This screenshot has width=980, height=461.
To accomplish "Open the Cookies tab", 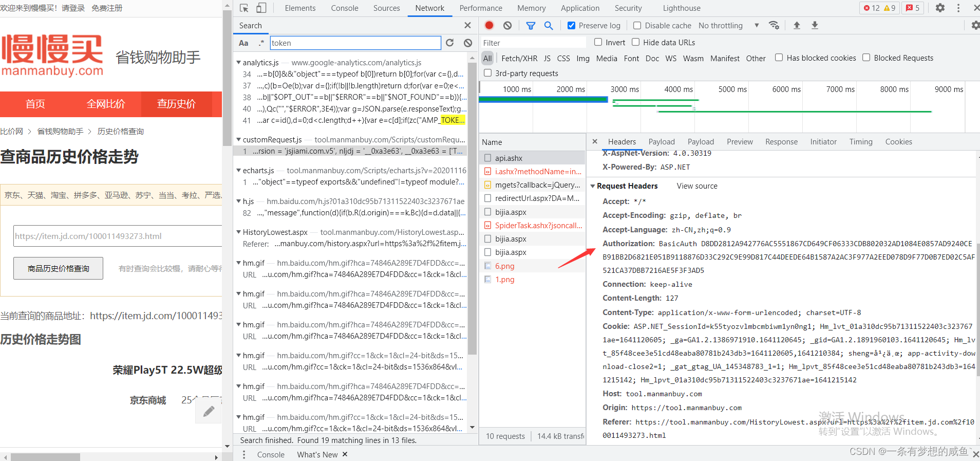I will (898, 142).
